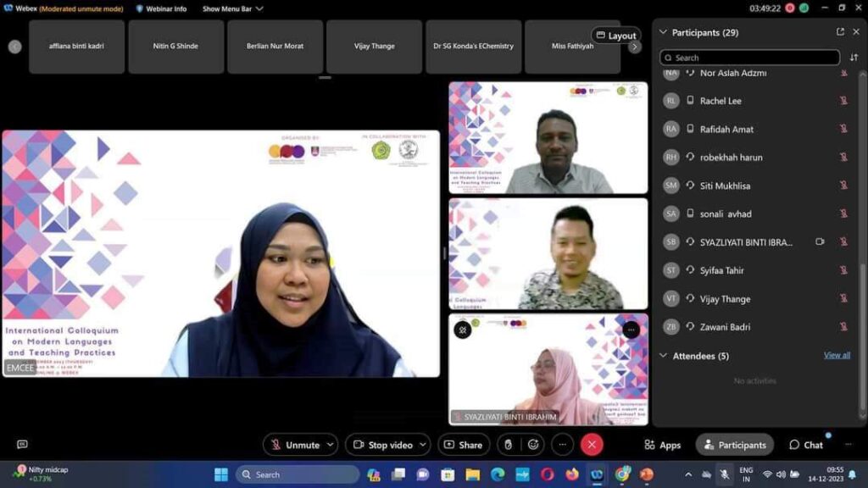Click the red end meeting button
Screen dimensions: 868x488
[592, 445]
